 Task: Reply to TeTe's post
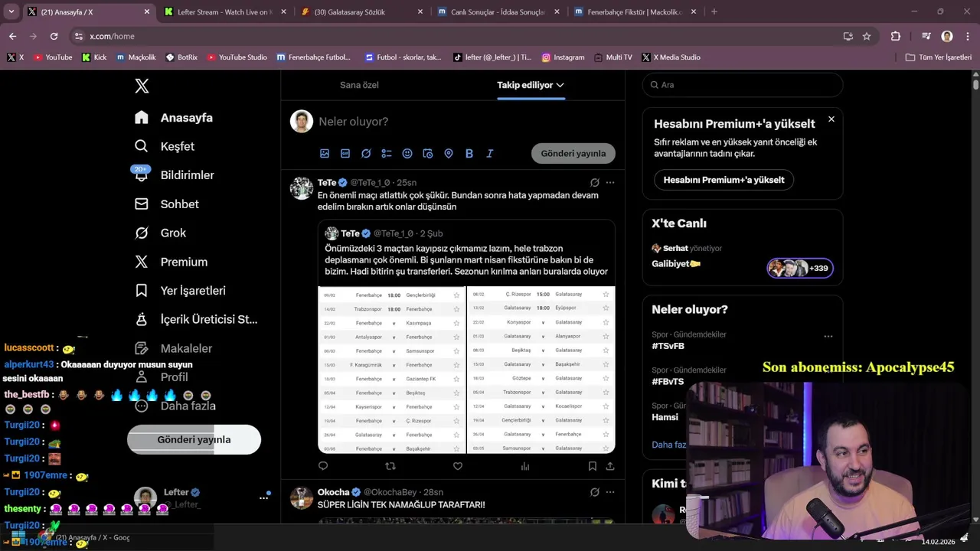(323, 466)
